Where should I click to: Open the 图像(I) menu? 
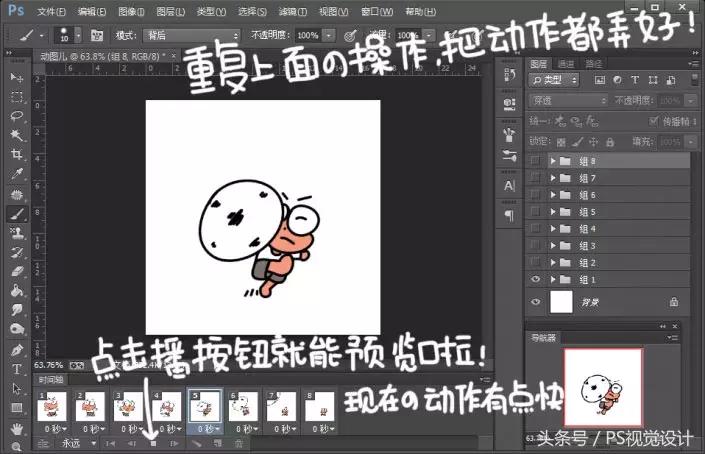[x=131, y=11]
